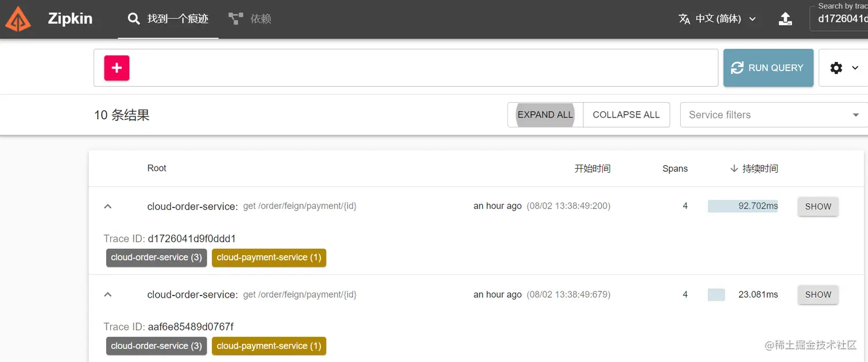Viewport: 868px width, 362px height.
Task: Click the language translate icon
Action: click(684, 19)
